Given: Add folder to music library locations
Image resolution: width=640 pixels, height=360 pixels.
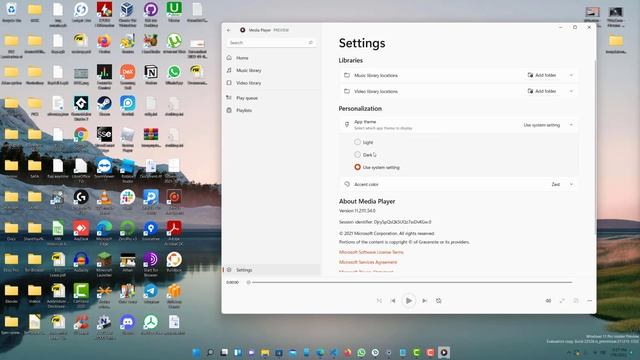Looking at the screenshot, I should 542,75.
